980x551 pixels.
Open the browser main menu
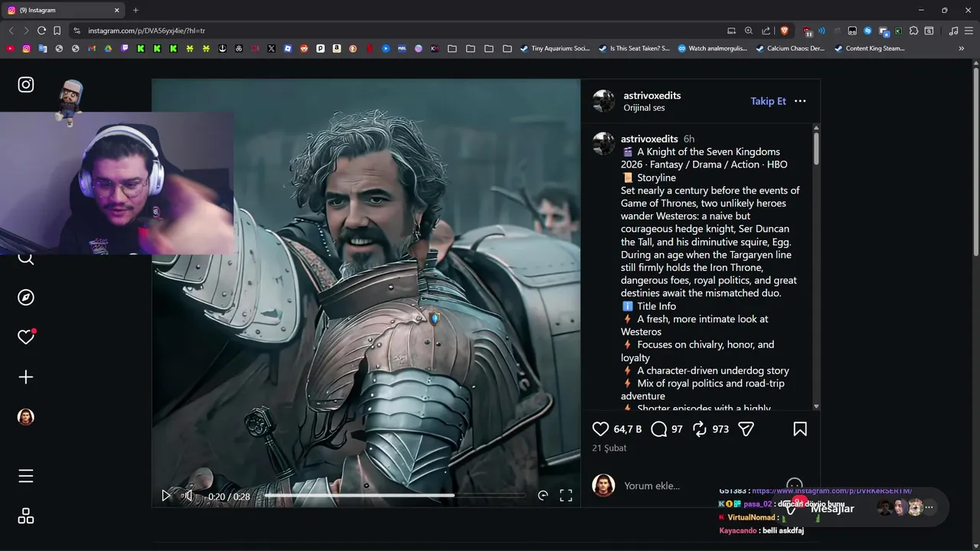pos(969,31)
